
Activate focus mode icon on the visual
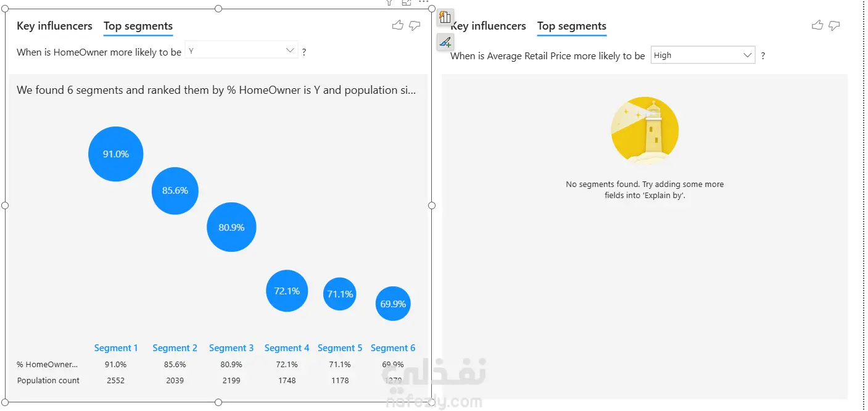[406, 2]
